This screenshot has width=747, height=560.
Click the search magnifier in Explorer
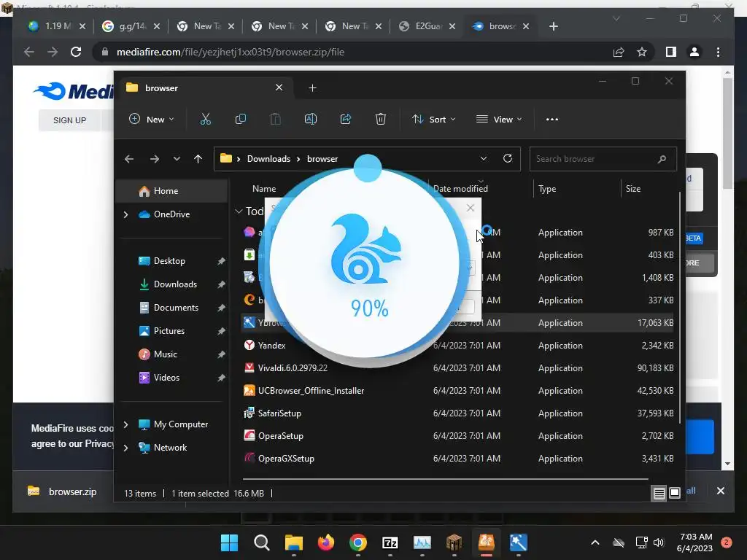(662, 159)
